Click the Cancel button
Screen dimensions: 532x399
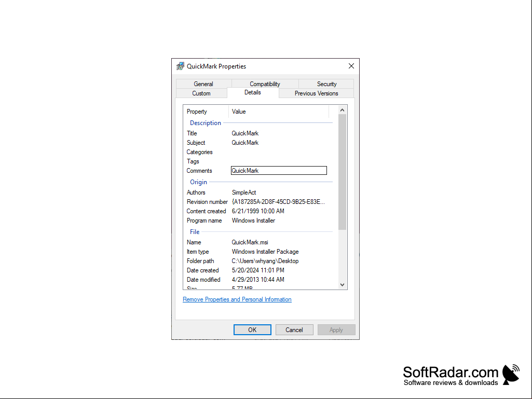click(294, 330)
